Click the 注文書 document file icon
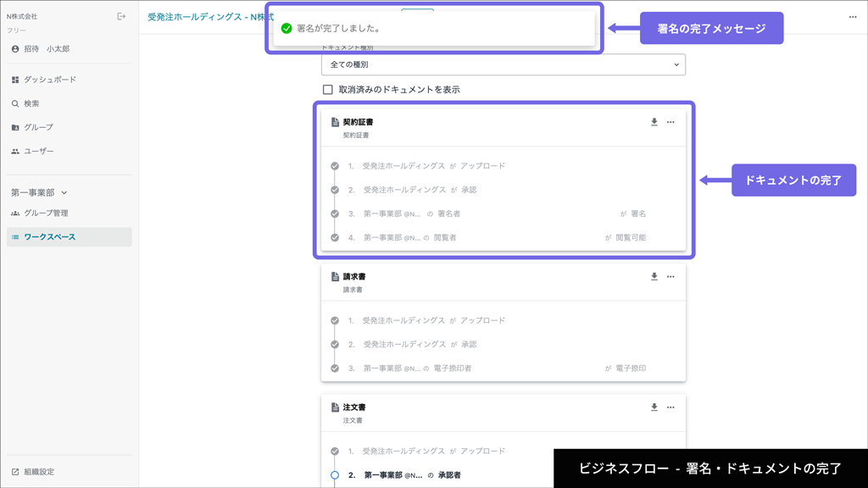The height and width of the screenshot is (488, 868). pyautogui.click(x=335, y=407)
